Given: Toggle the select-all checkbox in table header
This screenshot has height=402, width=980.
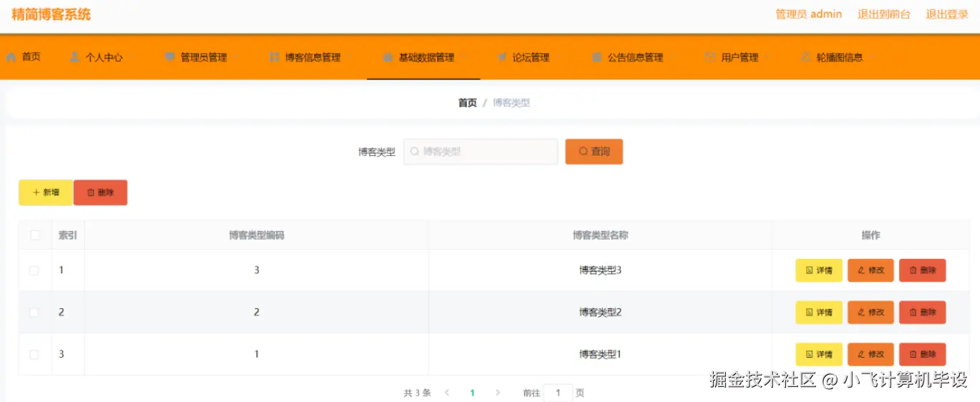Looking at the screenshot, I should tap(34, 235).
